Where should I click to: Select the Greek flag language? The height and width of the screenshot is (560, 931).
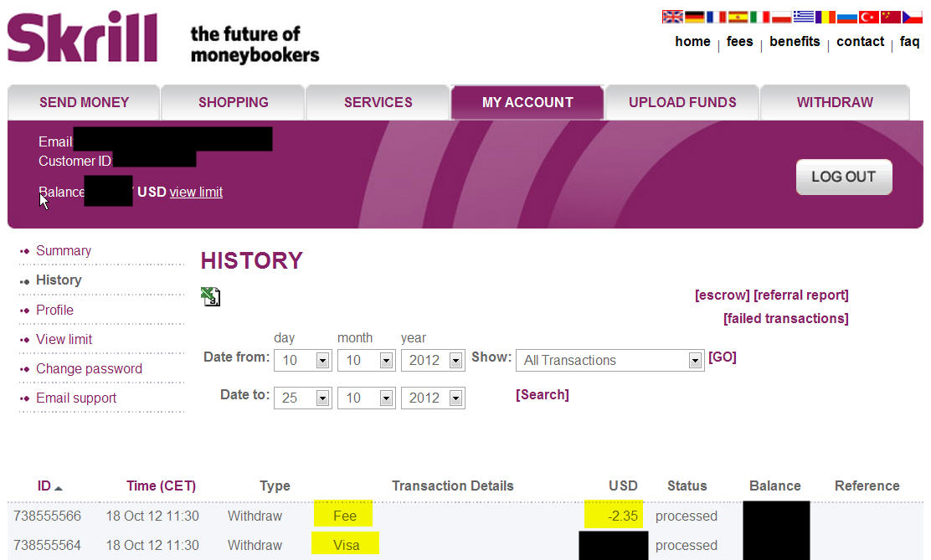(x=804, y=17)
